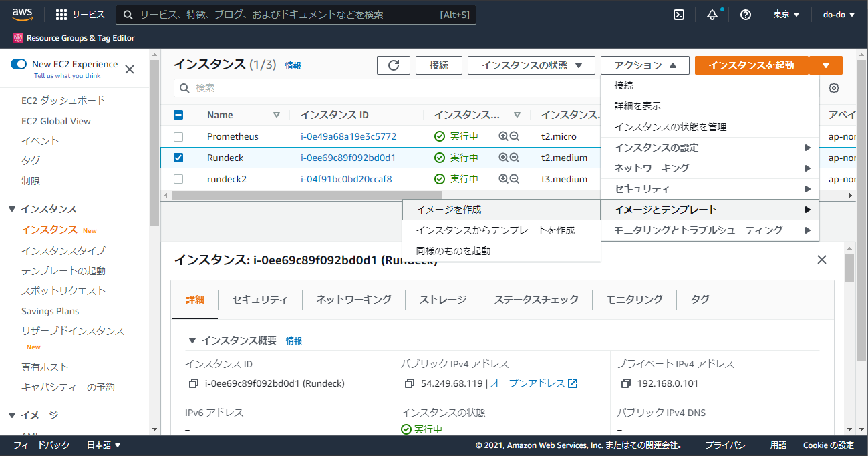Open the notifications bell icon

[x=712, y=15]
